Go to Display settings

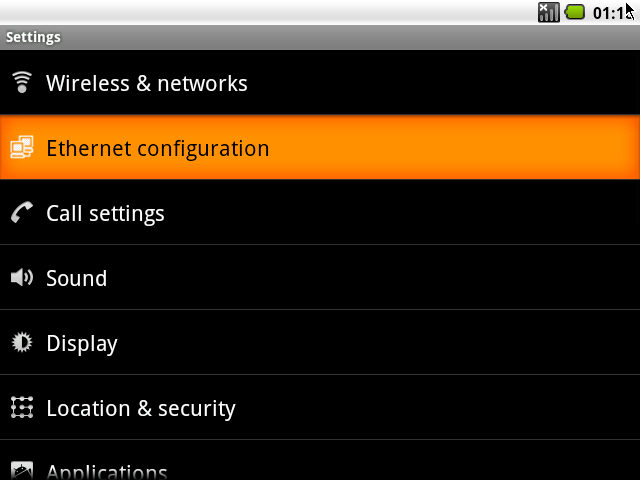[x=320, y=342]
